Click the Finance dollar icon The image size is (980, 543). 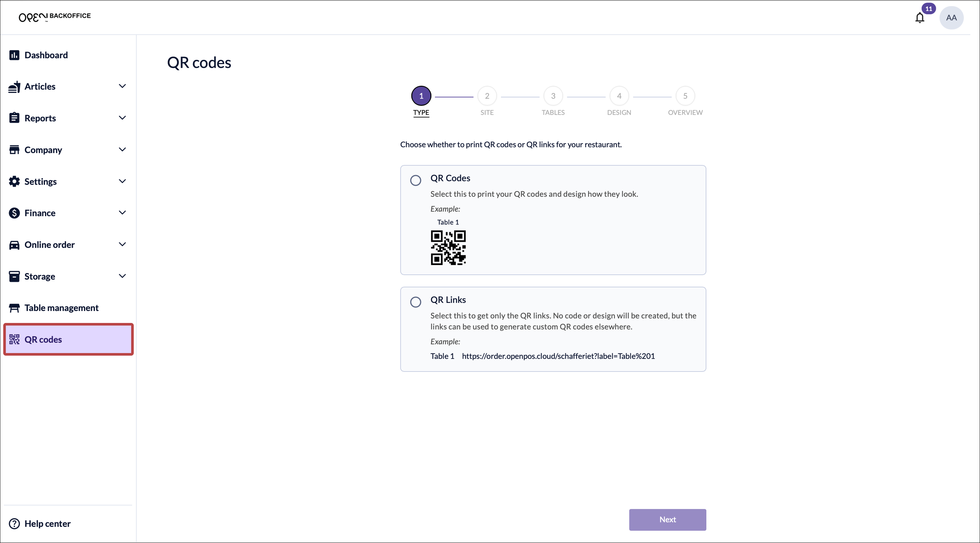14,213
